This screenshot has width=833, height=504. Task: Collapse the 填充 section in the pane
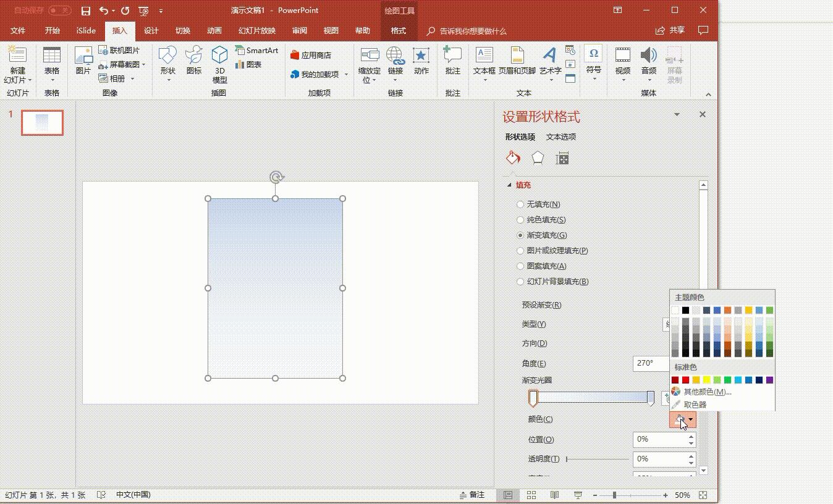point(510,185)
